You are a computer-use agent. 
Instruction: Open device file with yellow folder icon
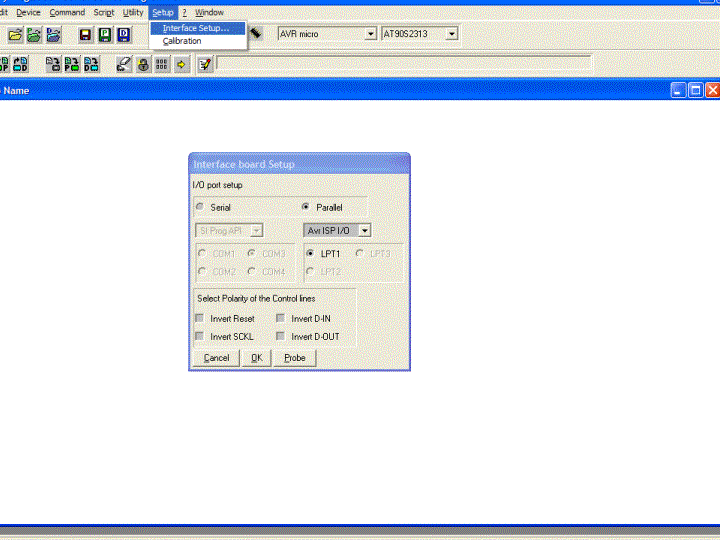coord(15,35)
